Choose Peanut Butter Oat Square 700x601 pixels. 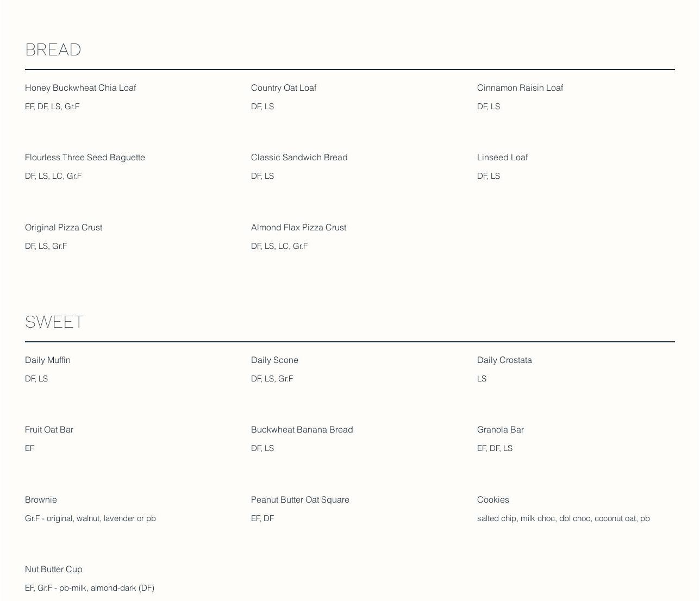pos(300,500)
